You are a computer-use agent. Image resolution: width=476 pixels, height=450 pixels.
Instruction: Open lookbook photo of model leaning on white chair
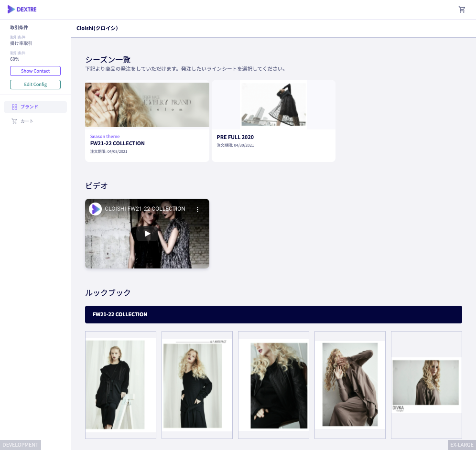(120, 385)
